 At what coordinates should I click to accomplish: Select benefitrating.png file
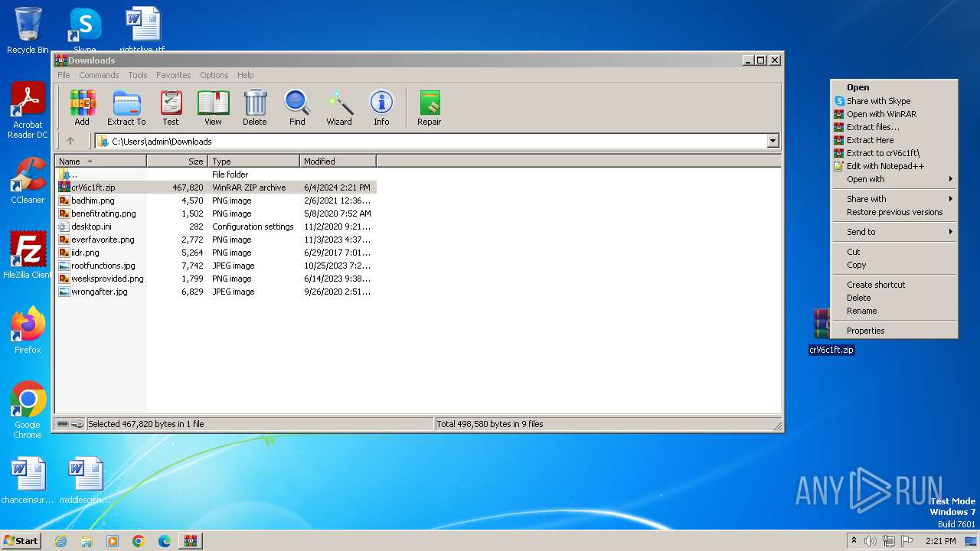click(215, 214)
